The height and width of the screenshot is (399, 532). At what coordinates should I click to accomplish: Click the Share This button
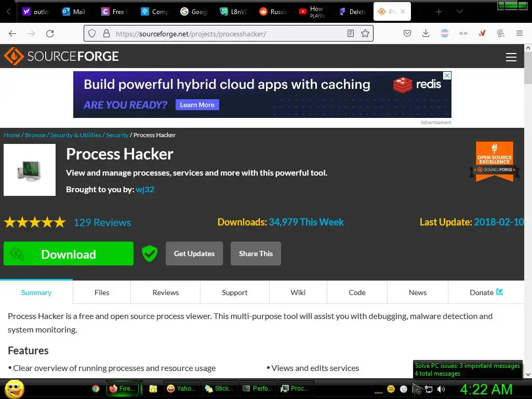(x=256, y=254)
